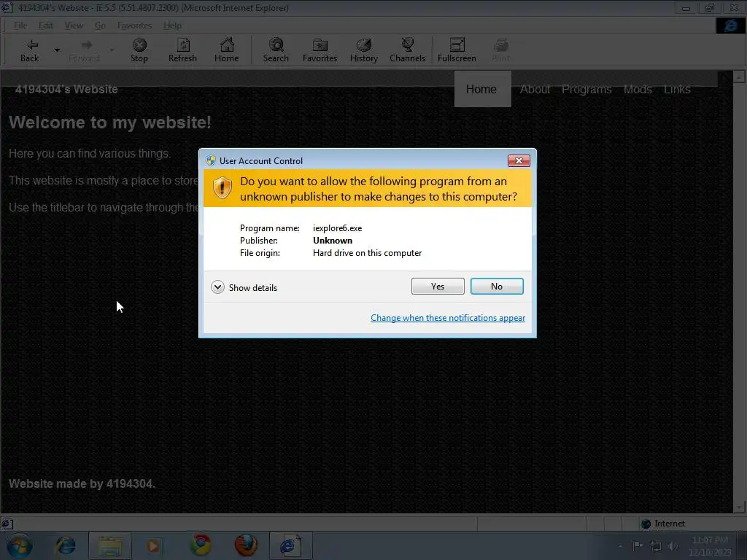
Task: Close the User Account Control dialog
Action: click(x=519, y=161)
